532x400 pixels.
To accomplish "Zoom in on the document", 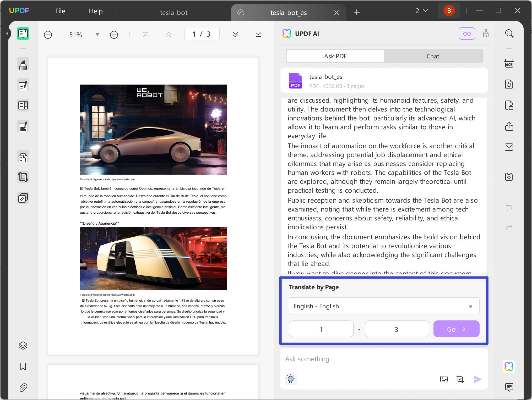I will click(114, 34).
